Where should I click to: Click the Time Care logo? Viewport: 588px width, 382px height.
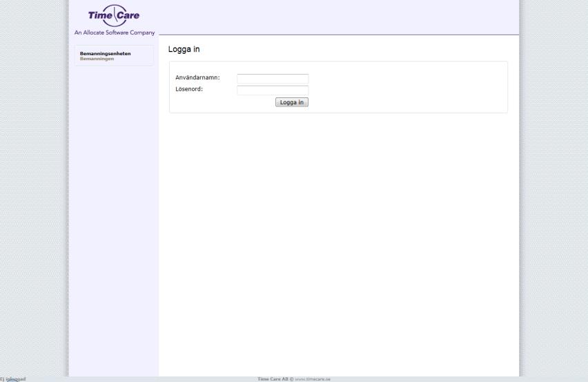(114, 15)
